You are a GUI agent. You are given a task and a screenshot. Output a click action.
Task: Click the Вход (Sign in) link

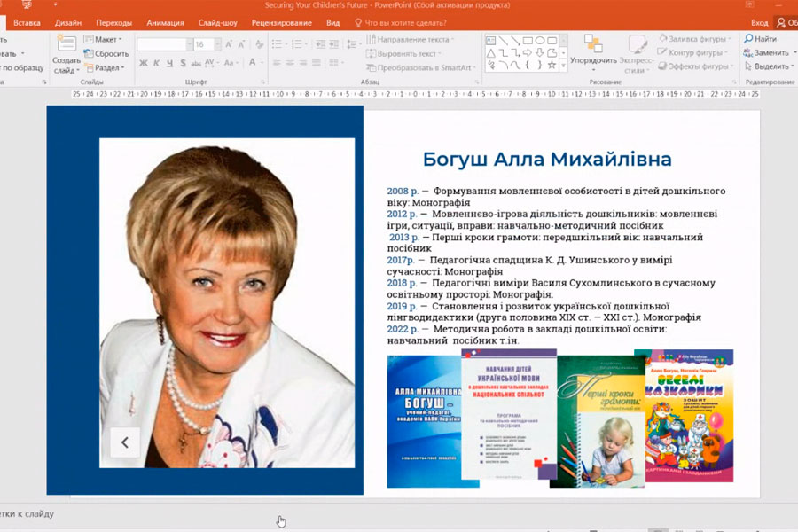759,22
